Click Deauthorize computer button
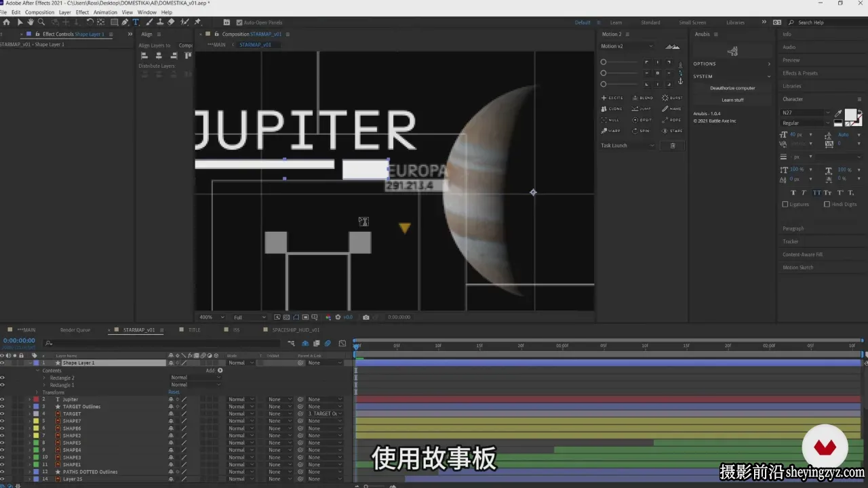 [732, 88]
